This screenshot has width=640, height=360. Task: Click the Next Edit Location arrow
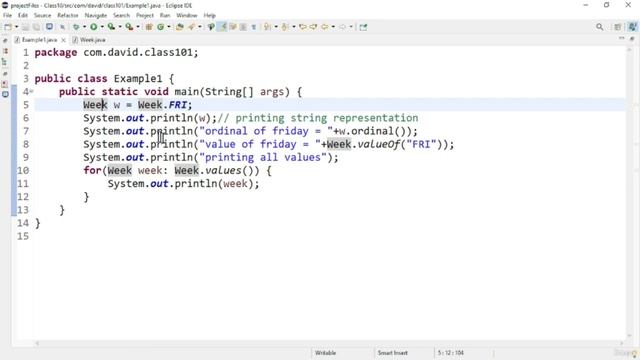click(x=313, y=27)
